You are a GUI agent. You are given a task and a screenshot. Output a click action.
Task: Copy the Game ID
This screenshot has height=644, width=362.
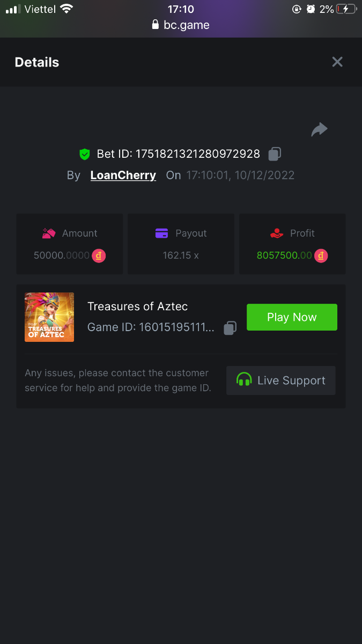(x=230, y=328)
